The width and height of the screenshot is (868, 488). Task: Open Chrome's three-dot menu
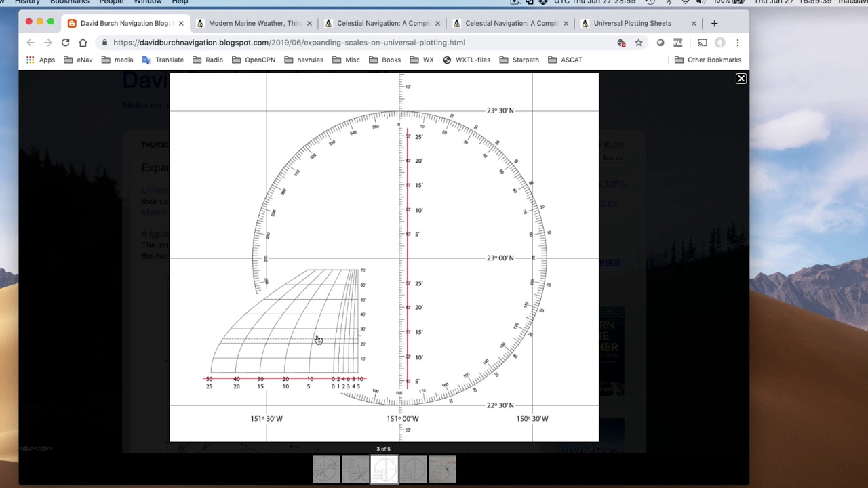[x=738, y=43]
